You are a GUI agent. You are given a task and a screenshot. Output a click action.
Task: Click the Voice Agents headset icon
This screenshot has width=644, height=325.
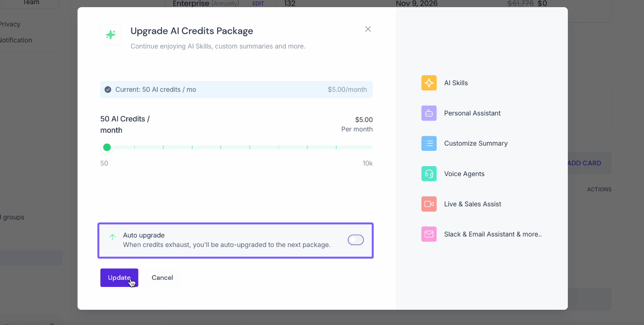pyautogui.click(x=429, y=174)
